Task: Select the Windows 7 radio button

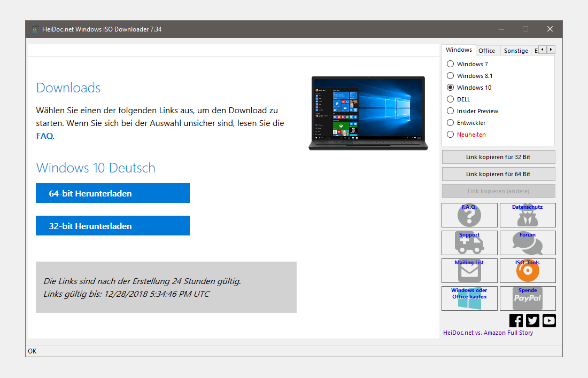Action: point(451,64)
